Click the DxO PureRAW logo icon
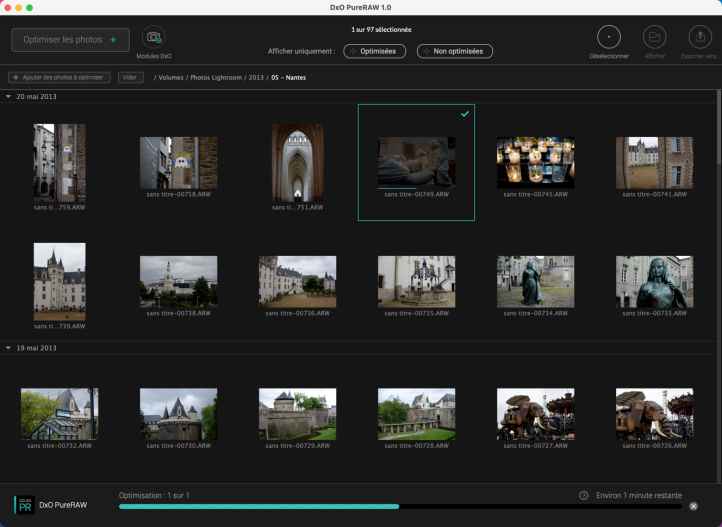This screenshot has height=527, width=722. tap(23, 505)
